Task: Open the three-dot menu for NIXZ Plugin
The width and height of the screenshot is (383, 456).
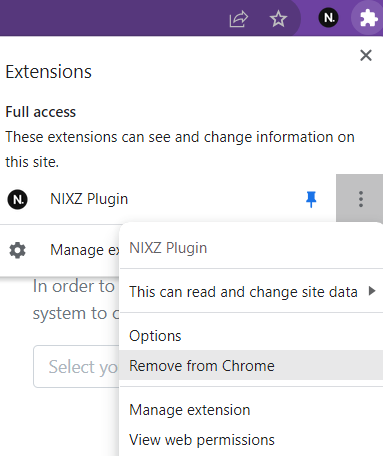Action: 361,199
